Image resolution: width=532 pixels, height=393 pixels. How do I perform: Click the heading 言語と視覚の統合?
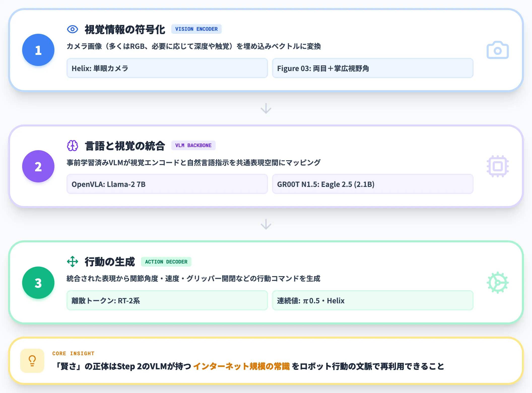coord(125,146)
